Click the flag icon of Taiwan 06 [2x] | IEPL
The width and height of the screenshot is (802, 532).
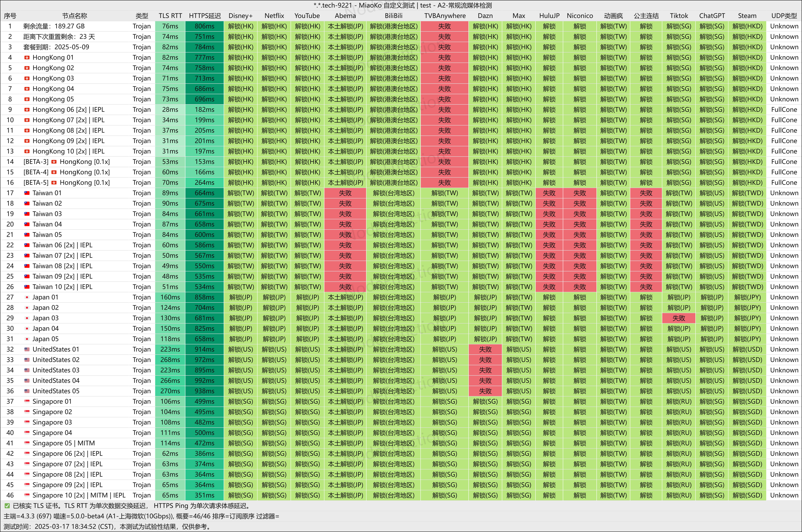[27, 245]
